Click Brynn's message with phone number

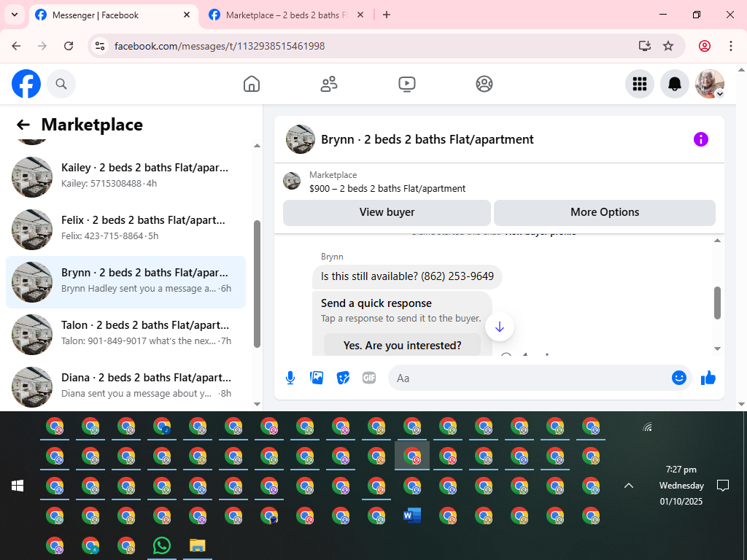pyautogui.click(x=407, y=276)
